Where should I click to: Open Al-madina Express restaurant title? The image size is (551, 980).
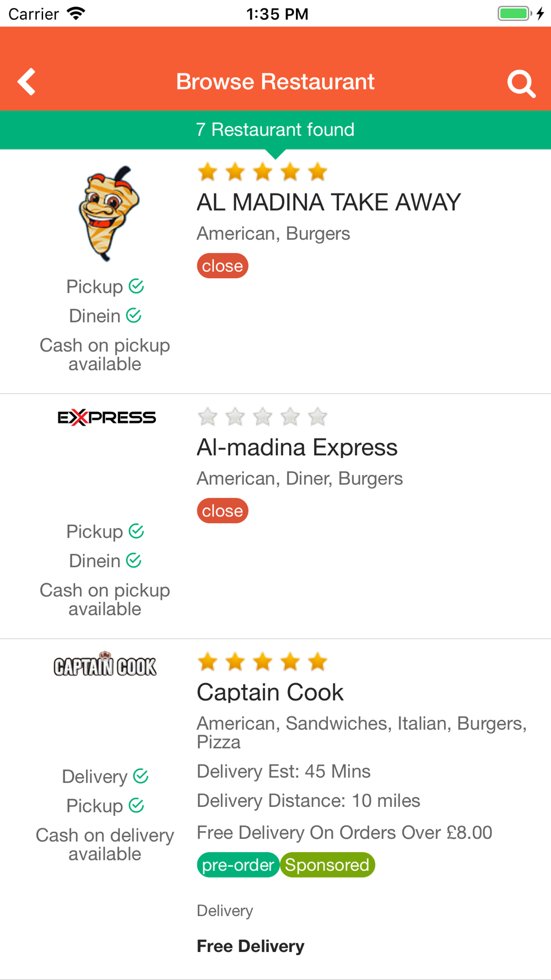click(297, 447)
